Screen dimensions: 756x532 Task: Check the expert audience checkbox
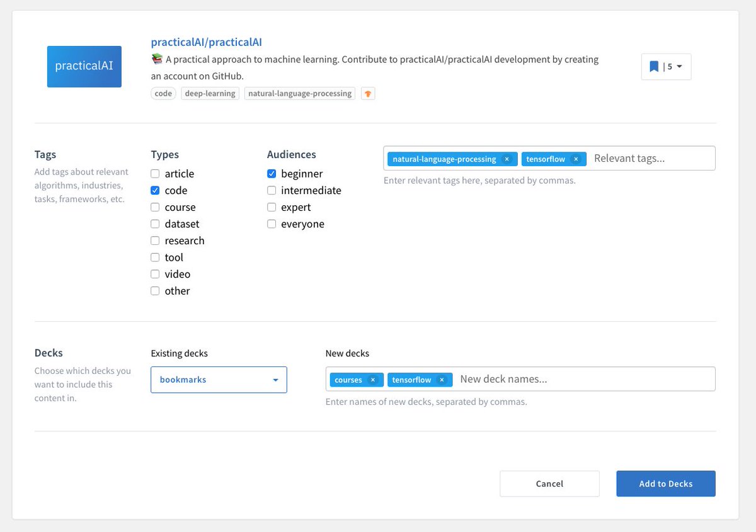272,207
